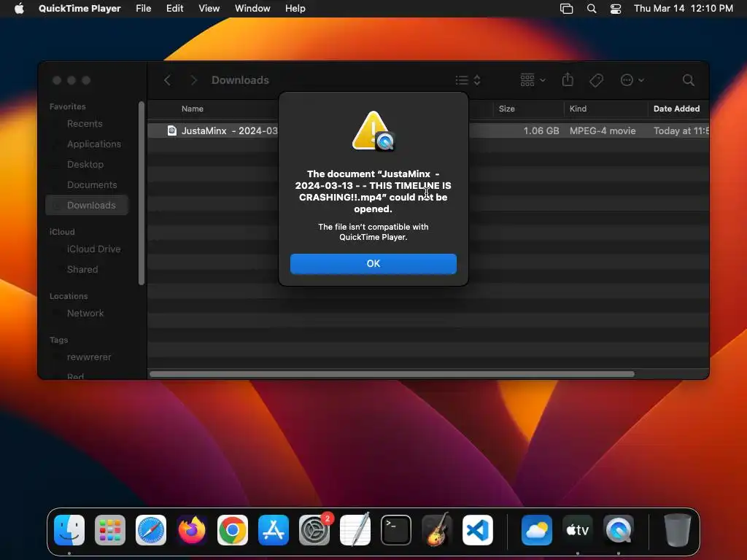The height and width of the screenshot is (560, 747).
Task: Sort Finder list by Size column
Action: pos(506,109)
